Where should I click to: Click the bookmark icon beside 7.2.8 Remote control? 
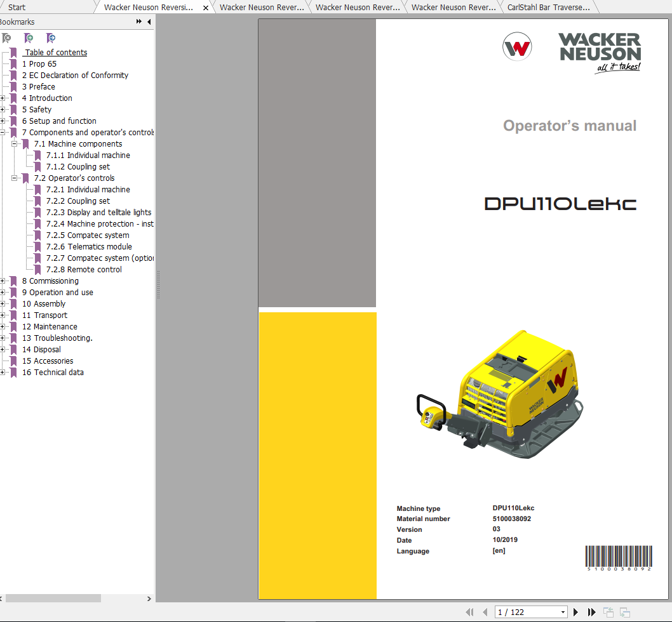[37, 270]
